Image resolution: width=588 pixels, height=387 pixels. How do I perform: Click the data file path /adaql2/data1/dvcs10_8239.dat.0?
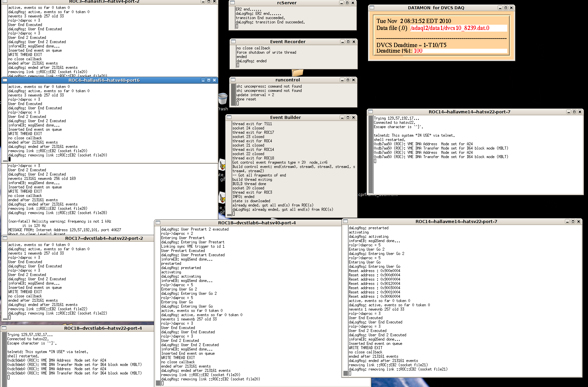click(x=450, y=28)
